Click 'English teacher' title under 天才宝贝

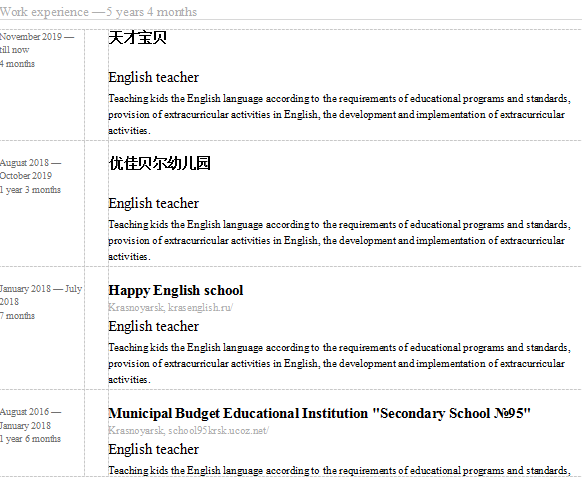(154, 77)
